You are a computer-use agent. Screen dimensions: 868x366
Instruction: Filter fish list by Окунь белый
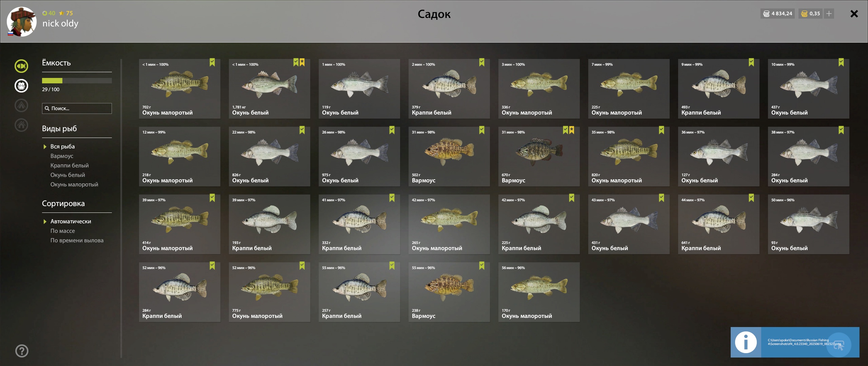click(x=68, y=175)
